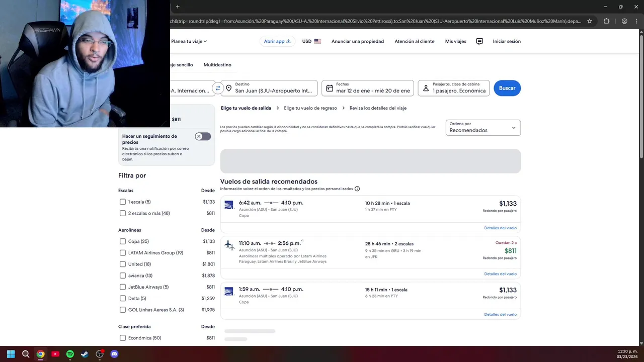Click the info icon beside personalized prices
This screenshot has height=362, width=644.
pos(357,189)
